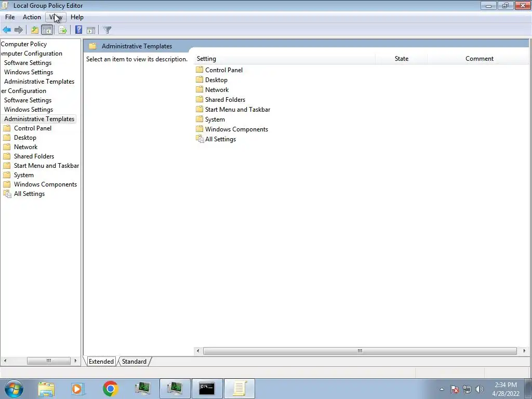The height and width of the screenshot is (399, 532).
Task: Toggle the Show/Hide Action Pane icon
Action: 91,30
